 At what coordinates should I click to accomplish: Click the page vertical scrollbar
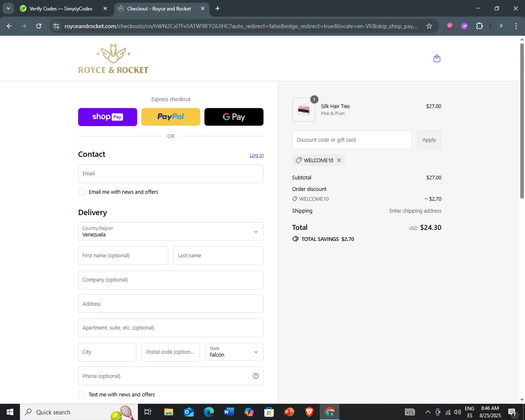coord(522,121)
